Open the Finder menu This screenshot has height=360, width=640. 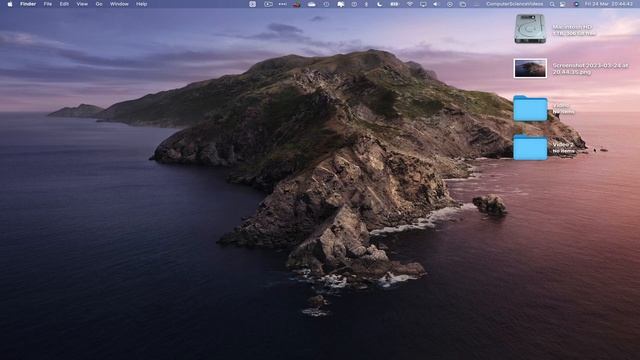(x=28, y=4)
